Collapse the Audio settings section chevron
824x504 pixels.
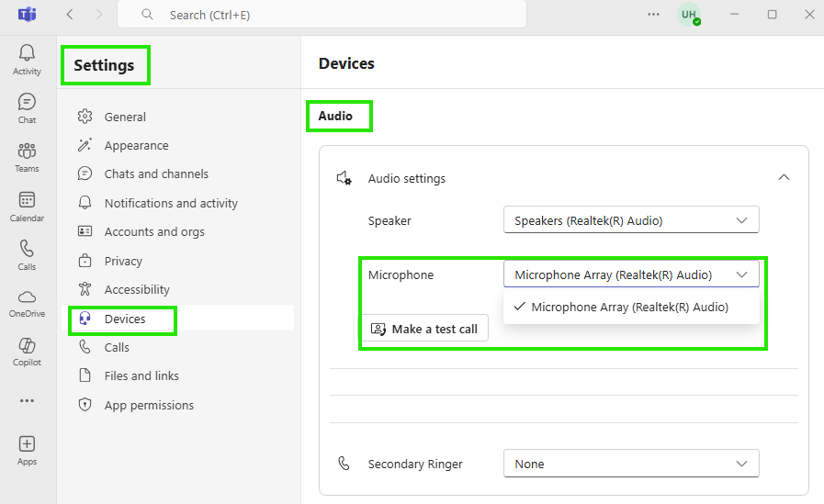pos(784,177)
